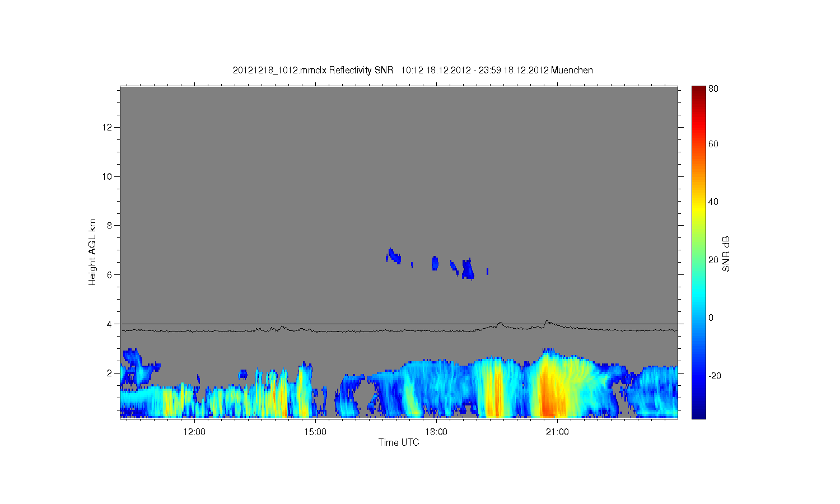Click the wavy black trace line just below the 4 km line
The height and width of the screenshot is (504, 840).
click(399, 330)
